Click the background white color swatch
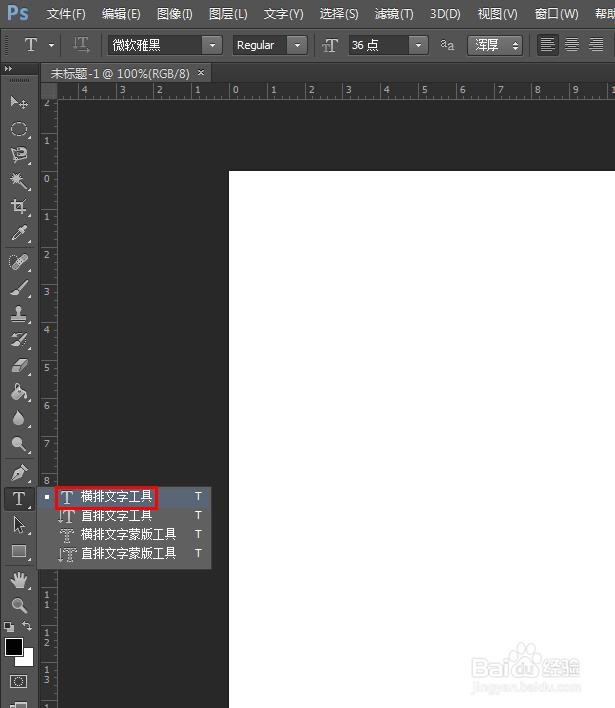Viewport: 615px width, 708px height. pos(28,660)
